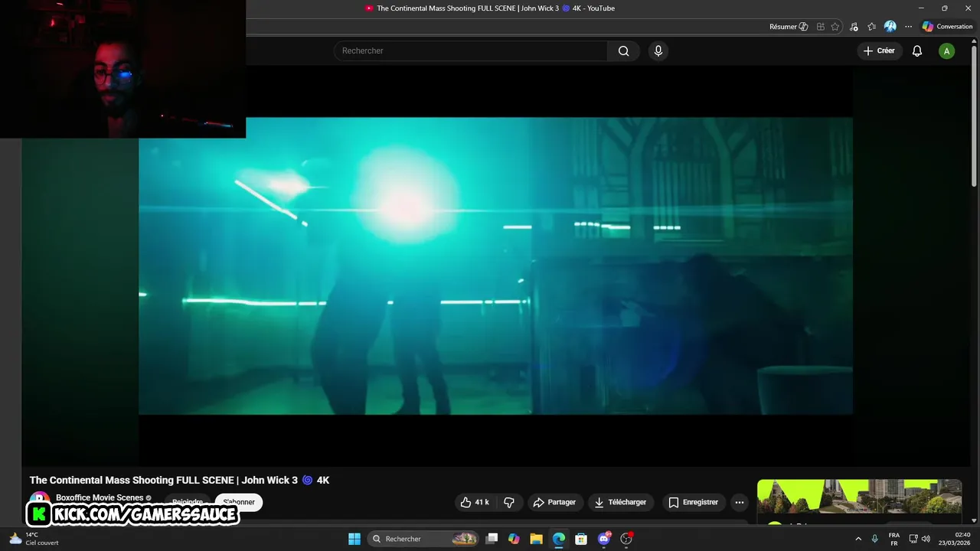Switch to Microsoft Edge in taskbar
Image resolution: width=980 pixels, height=551 pixels.
pyautogui.click(x=559, y=539)
